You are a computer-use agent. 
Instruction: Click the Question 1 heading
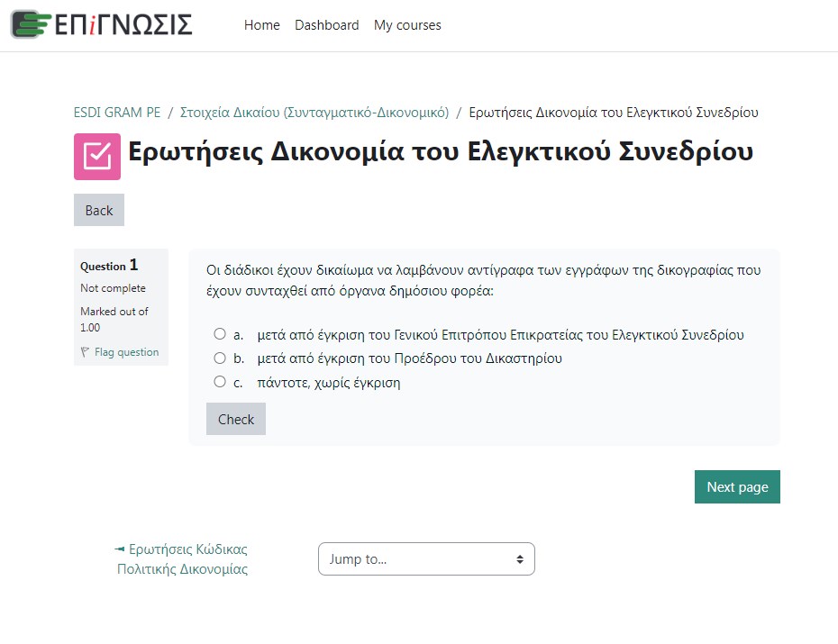click(109, 265)
